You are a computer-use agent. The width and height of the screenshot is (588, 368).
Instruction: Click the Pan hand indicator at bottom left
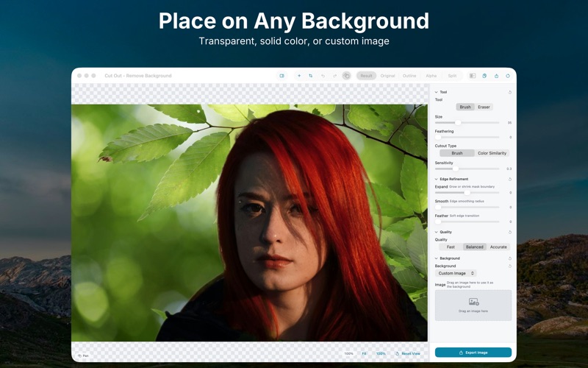coord(83,355)
